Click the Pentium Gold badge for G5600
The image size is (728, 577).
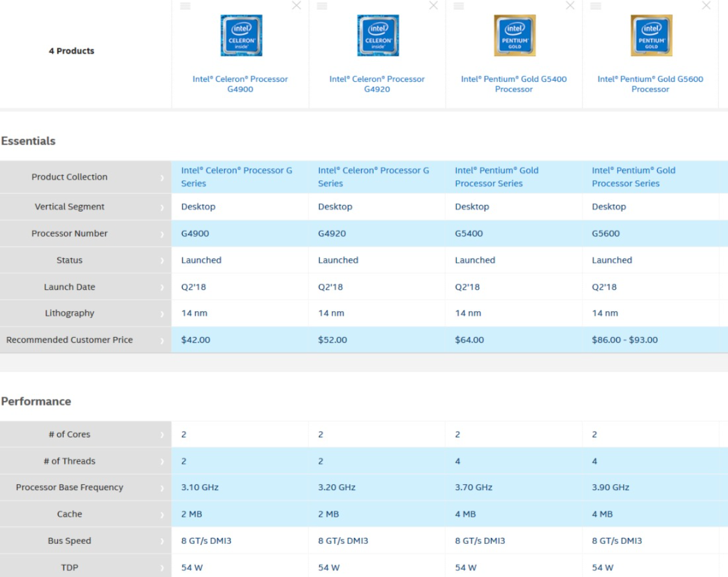(651, 36)
